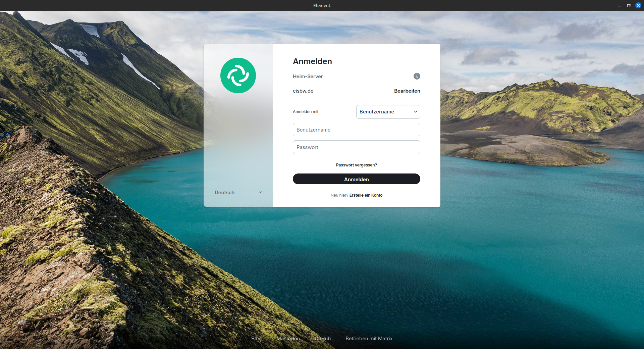Click the Element logo
The height and width of the screenshot is (349, 644).
tap(238, 76)
